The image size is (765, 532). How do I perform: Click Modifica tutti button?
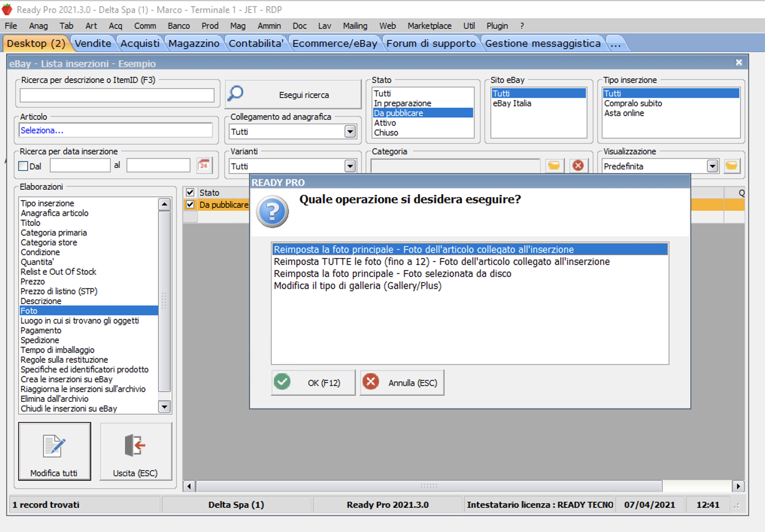[55, 451]
